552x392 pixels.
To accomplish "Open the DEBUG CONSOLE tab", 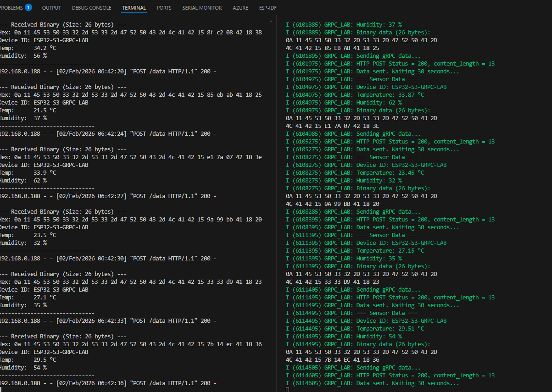I will click(x=91, y=8).
